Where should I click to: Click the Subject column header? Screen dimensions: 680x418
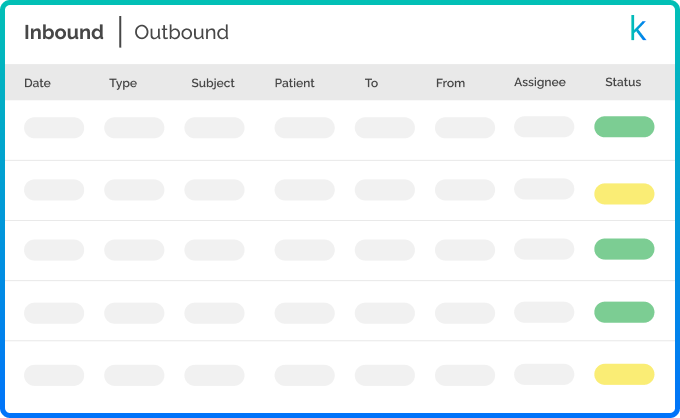(213, 83)
